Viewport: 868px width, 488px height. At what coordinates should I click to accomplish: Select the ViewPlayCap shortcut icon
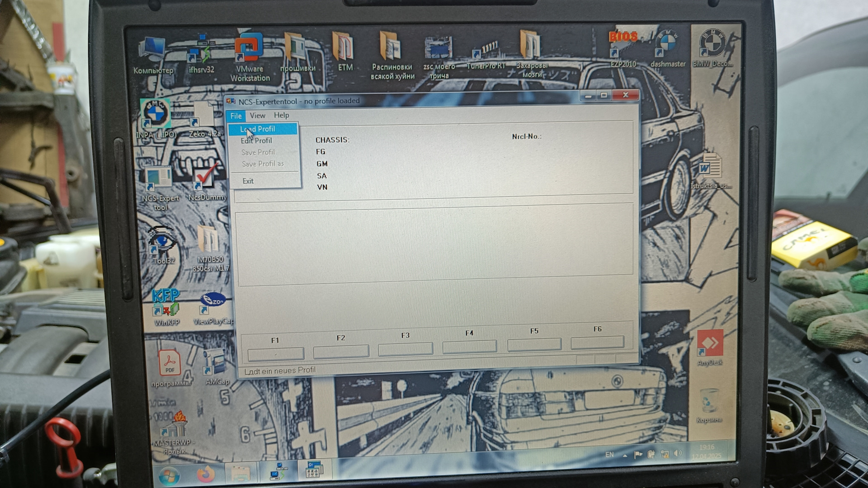212,308
